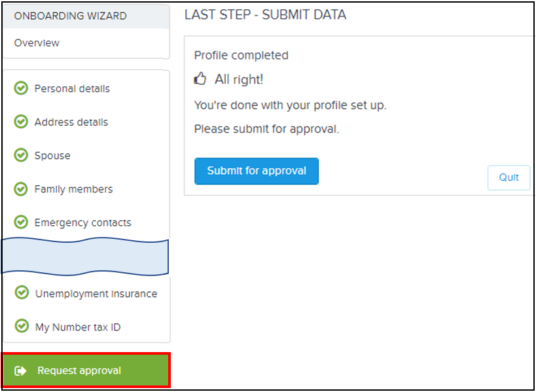Screen dimensions: 536x392
Task: Open the Address details step
Action: [x=71, y=122]
